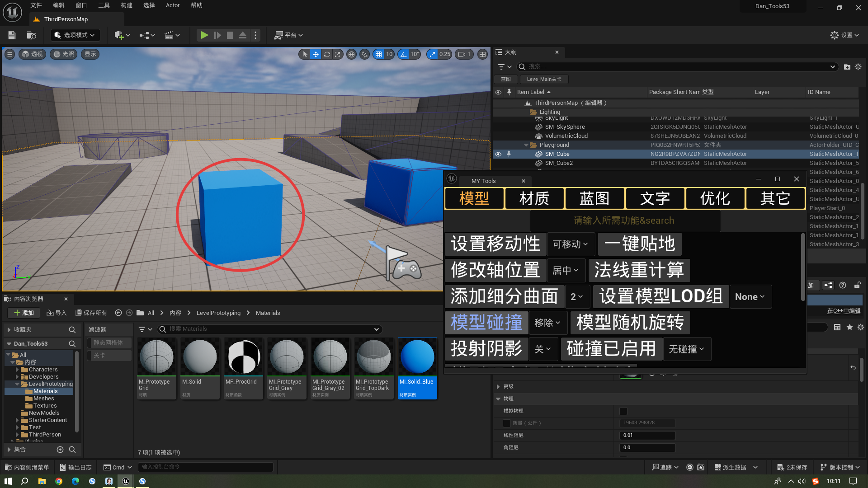This screenshot has height=488, width=868.
Task: Open the blueprint toolbar icon menu
Action: (x=147, y=35)
